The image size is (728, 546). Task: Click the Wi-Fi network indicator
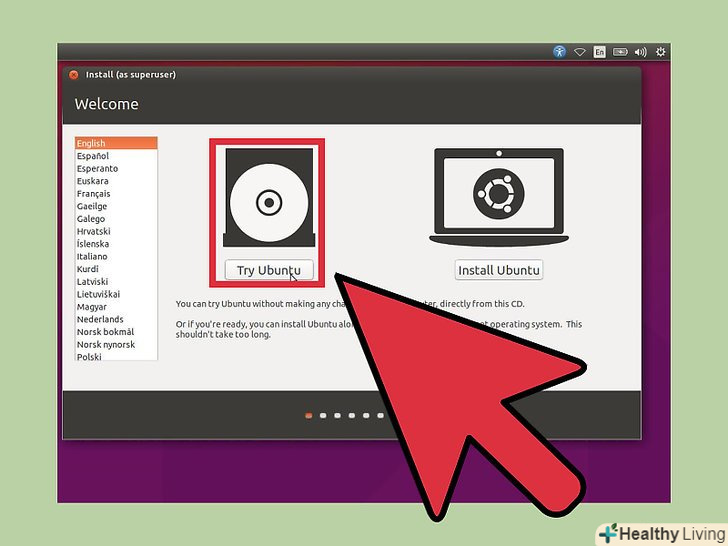(580, 52)
